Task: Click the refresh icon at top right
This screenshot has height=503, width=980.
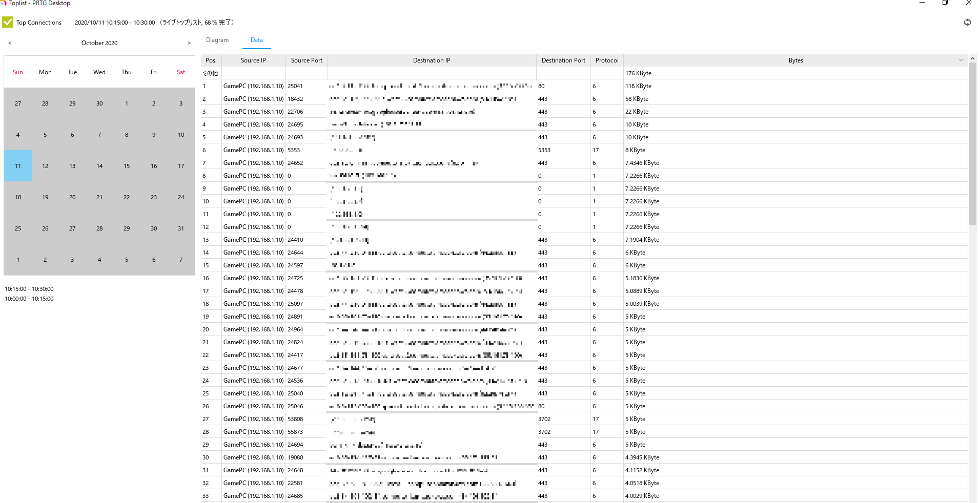Action: [x=967, y=22]
